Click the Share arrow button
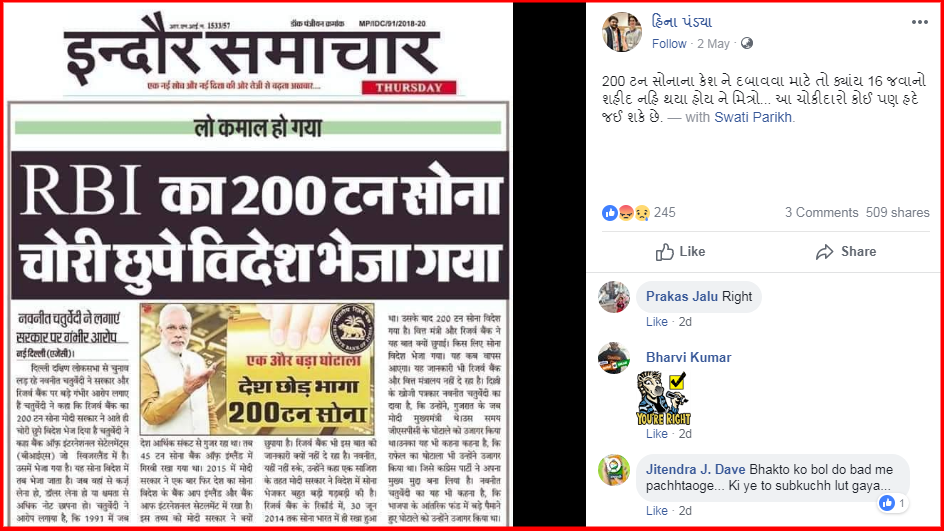The image size is (944, 531). point(846,252)
